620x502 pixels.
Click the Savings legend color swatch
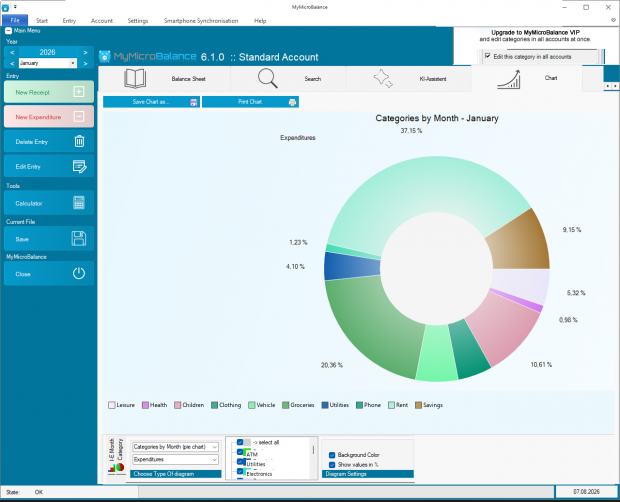tap(418, 405)
